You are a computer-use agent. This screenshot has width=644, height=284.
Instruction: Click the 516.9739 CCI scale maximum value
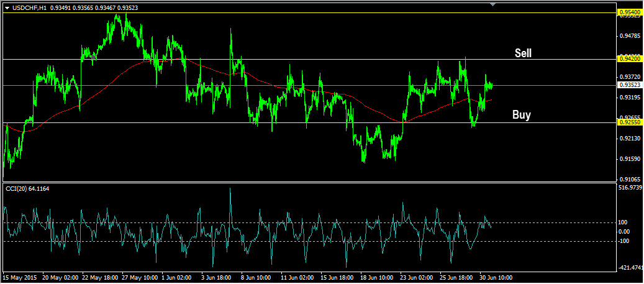point(630,187)
